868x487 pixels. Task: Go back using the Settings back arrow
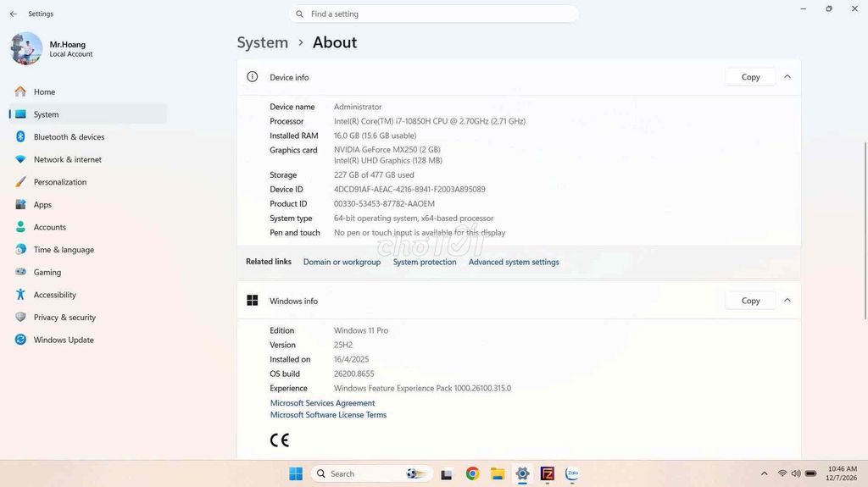click(x=14, y=14)
